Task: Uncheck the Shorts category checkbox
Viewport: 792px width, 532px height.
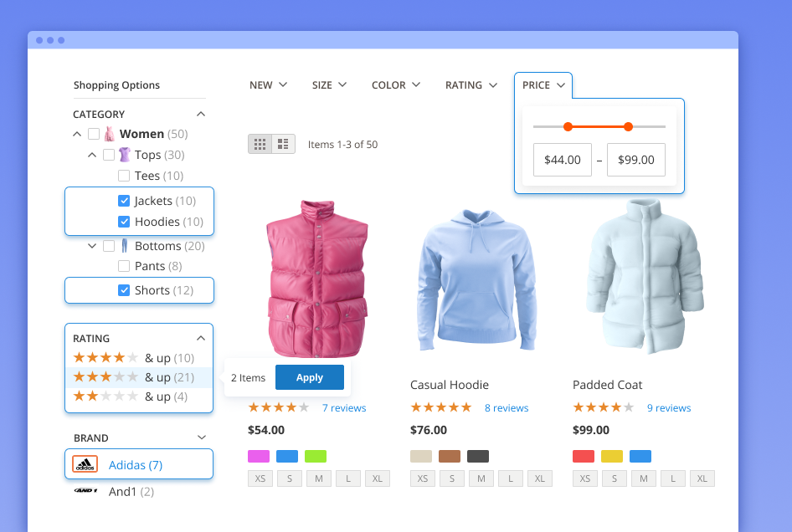Action: click(124, 290)
